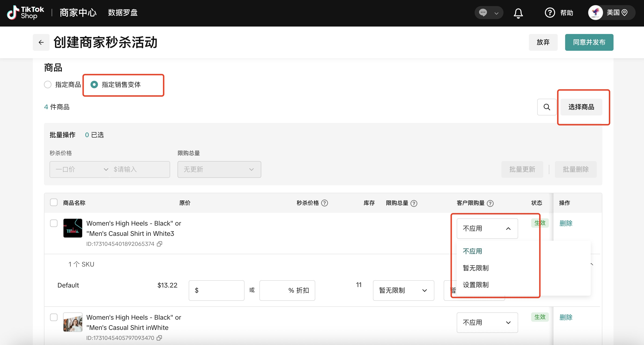This screenshot has height=345, width=644.
Task: Click the 秒杀价格 help tooltip icon
Action: click(x=325, y=203)
